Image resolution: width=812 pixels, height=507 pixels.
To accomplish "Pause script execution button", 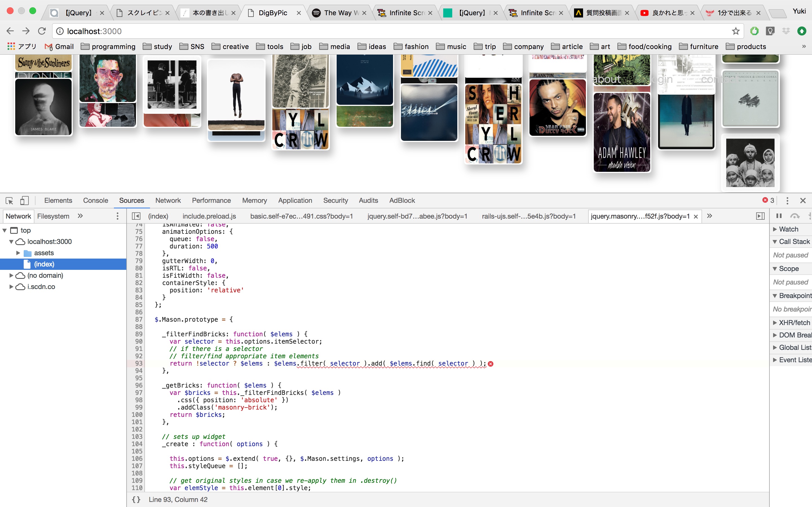I will pos(779,216).
